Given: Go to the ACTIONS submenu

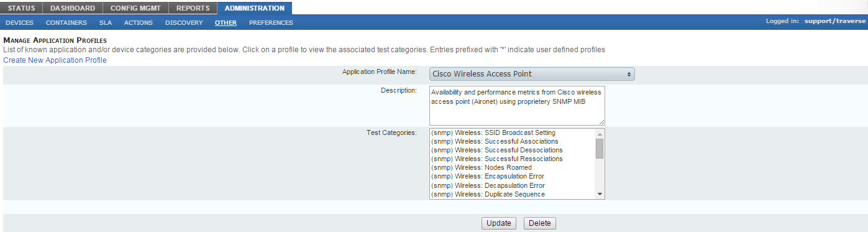Looking at the screenshot, I should click(139, 22).
